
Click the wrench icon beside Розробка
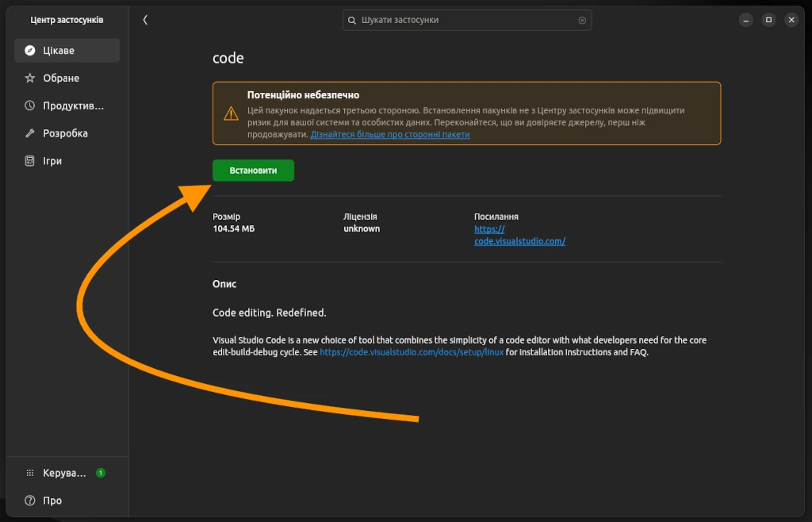pyautogui.click(x=30, y=133)
